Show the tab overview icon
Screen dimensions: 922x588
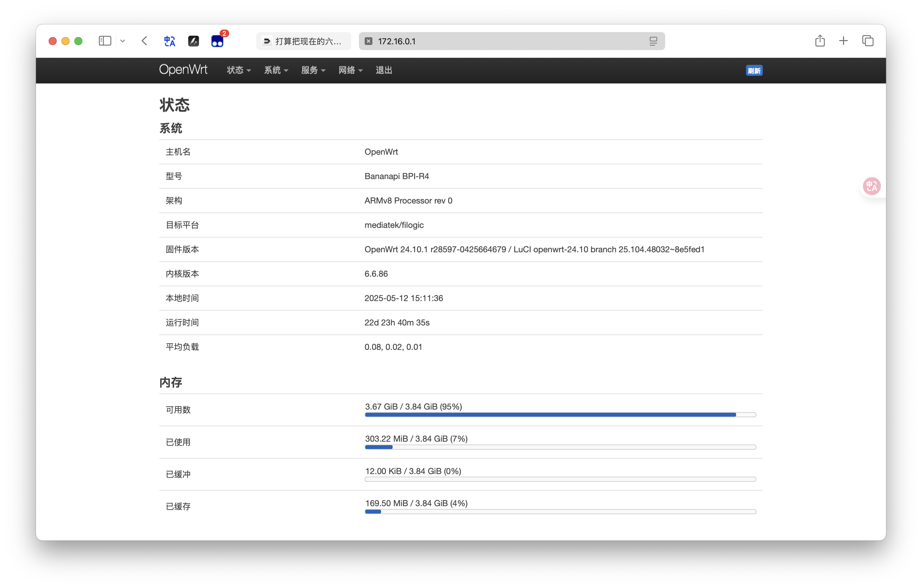[x=868, y=41]
